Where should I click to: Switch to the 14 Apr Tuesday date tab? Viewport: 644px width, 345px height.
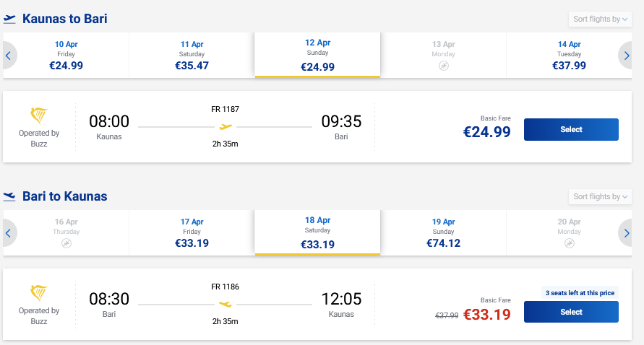[569, 55]
